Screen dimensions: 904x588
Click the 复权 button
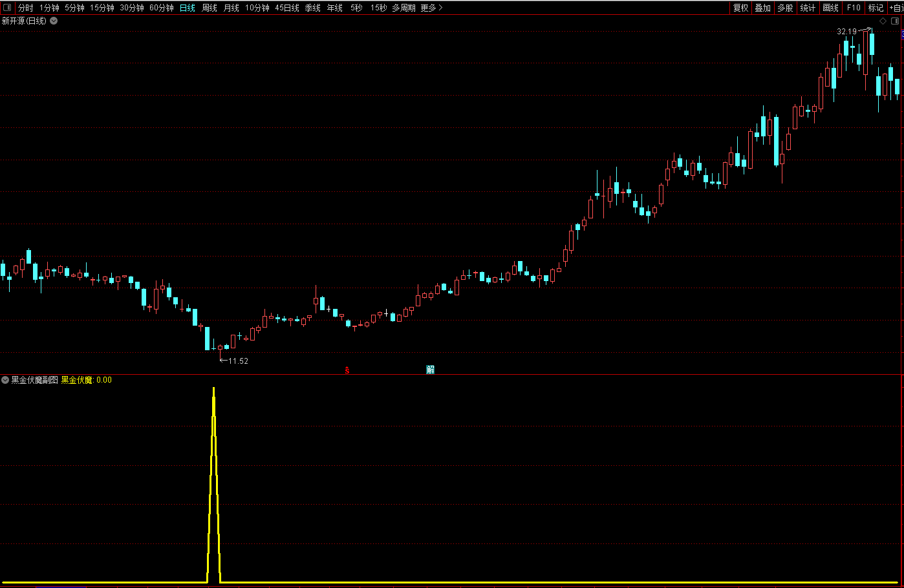click(x=740, y=8)
